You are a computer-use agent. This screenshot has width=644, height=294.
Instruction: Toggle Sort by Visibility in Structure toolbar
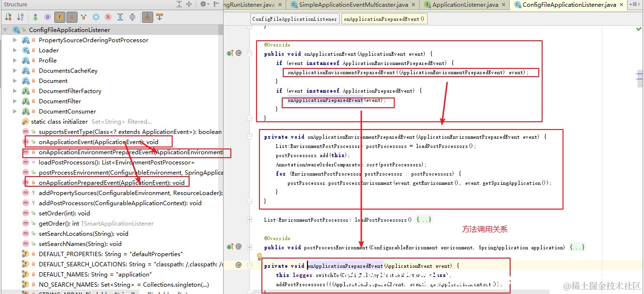click(x=8, y=17)
